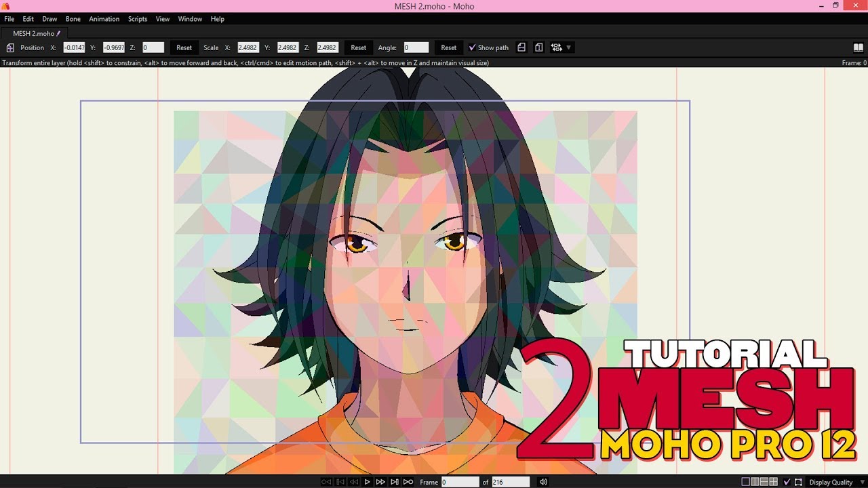Click the frame-bounds square icon
The width and height of the screenshot is (868, 488).
tap(798, 482)
